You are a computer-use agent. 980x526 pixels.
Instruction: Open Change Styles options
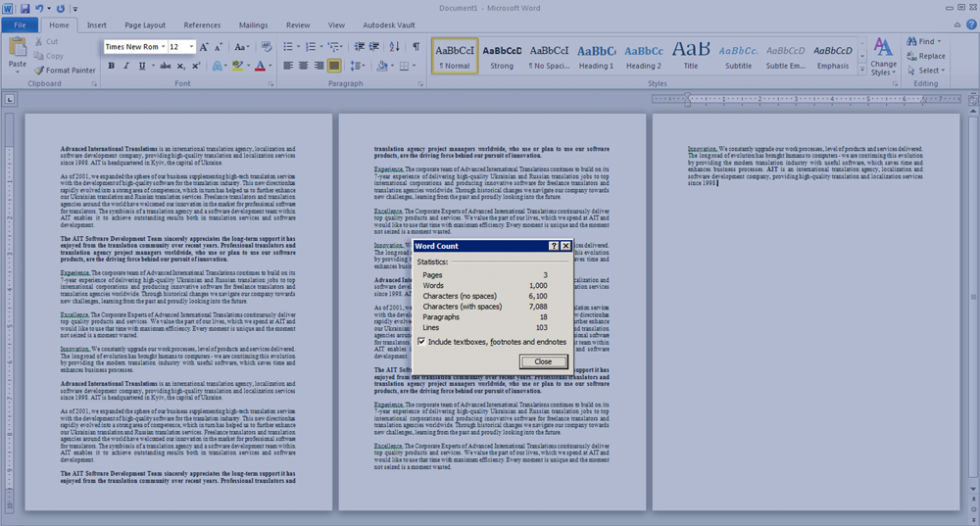pos(883,56)
